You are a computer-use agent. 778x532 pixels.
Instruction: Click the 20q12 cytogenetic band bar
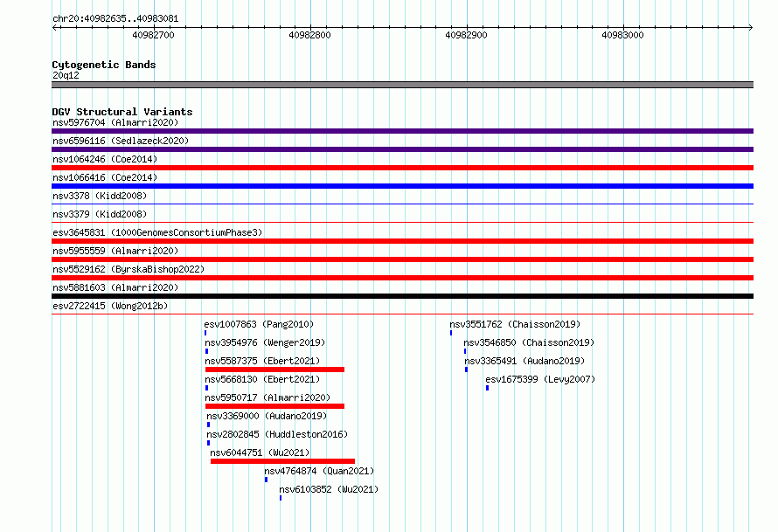point(402,85)
